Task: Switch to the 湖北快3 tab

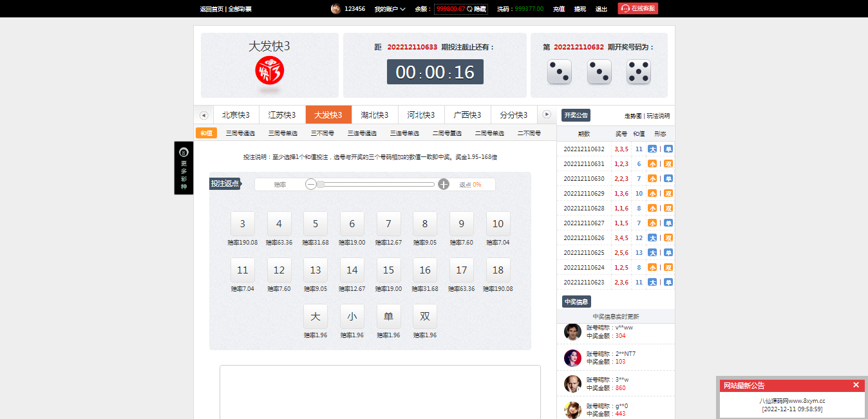Action: [x=375, y=115]
